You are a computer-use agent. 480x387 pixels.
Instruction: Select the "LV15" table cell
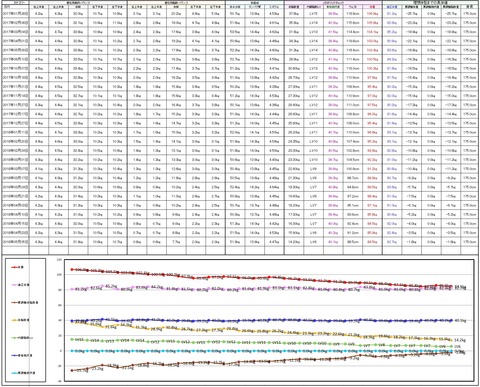pyautogui.click(x=313, y=14)
